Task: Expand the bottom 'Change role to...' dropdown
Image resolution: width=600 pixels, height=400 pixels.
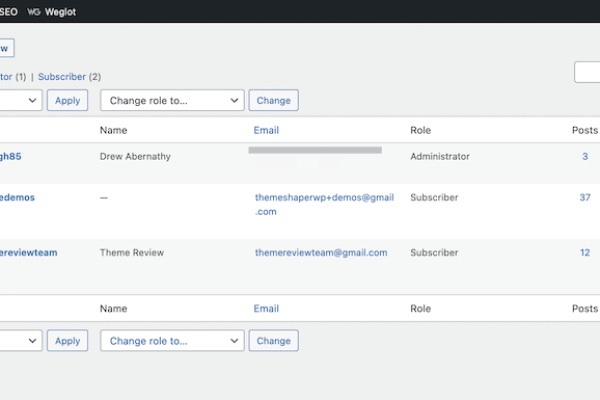Action: click(172, 340)
